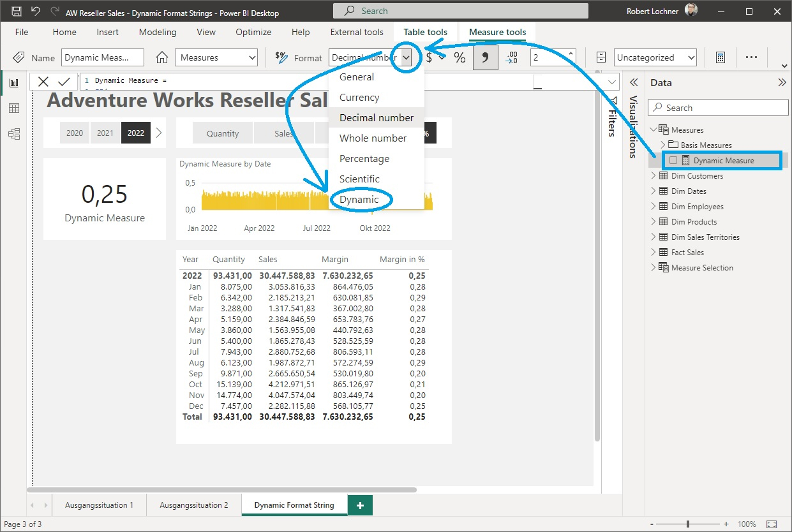Switch to Ausgangssituation 1 page tab

click(x=99, y=505)
